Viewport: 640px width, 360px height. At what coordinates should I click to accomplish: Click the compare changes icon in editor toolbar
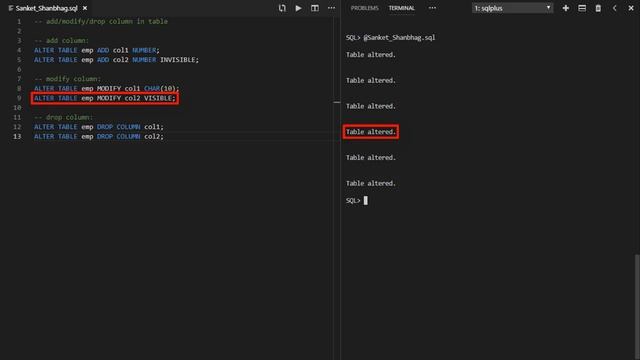282,8
